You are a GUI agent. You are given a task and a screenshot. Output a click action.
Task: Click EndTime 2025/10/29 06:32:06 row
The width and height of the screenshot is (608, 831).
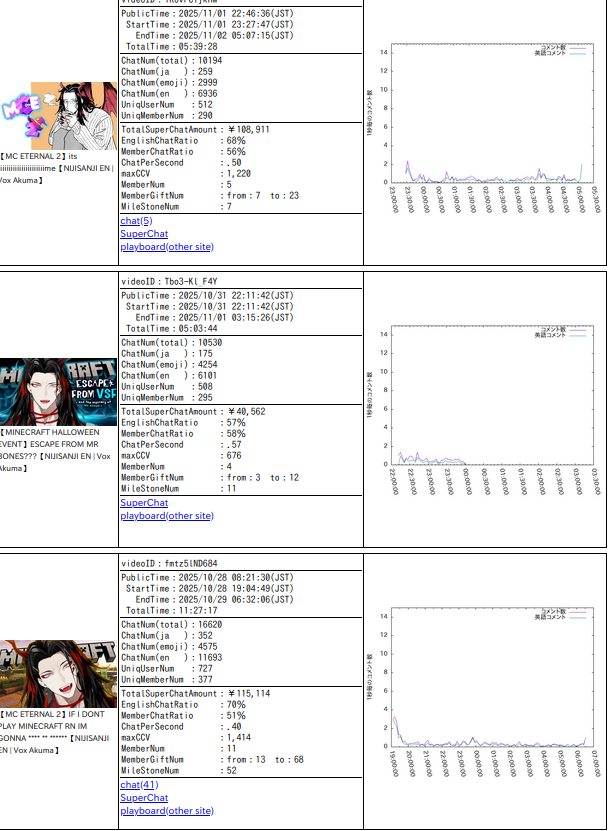point(214,599)
